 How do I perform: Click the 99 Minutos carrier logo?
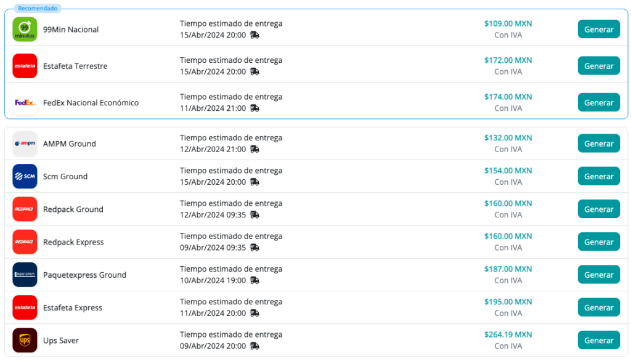(x=25, y=30)
